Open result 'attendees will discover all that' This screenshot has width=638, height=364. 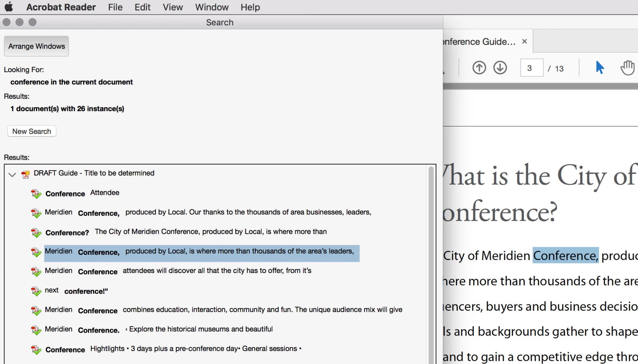click(x=178, y=271)
